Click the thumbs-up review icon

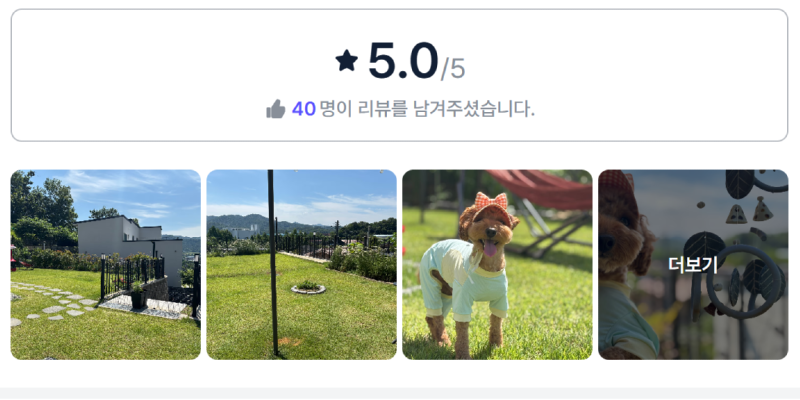276,109
